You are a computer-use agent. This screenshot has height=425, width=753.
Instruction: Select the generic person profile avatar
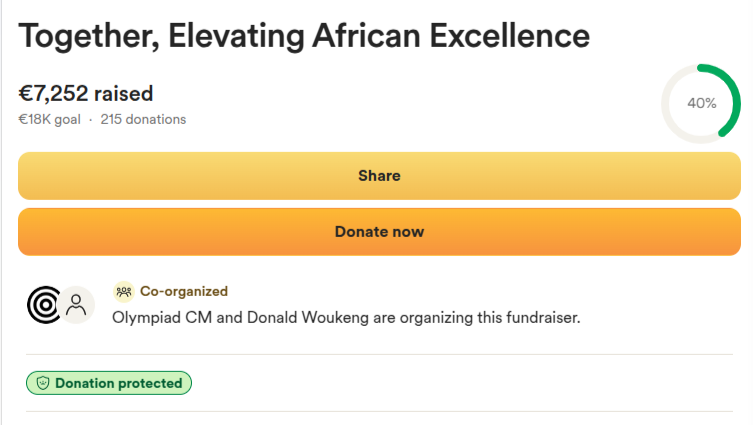76,305
